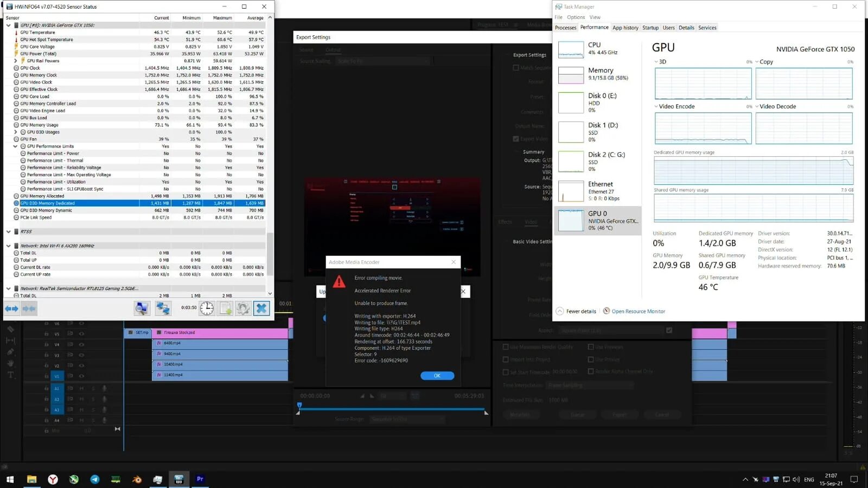This screenshot has height=488, width=868.
Task: Open Task Manager File menu
Action: 558,17
